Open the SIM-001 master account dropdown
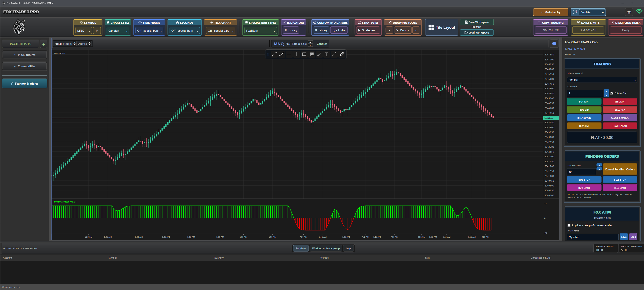This screenshot has width=644, height=290. click(x=602, y=80)
